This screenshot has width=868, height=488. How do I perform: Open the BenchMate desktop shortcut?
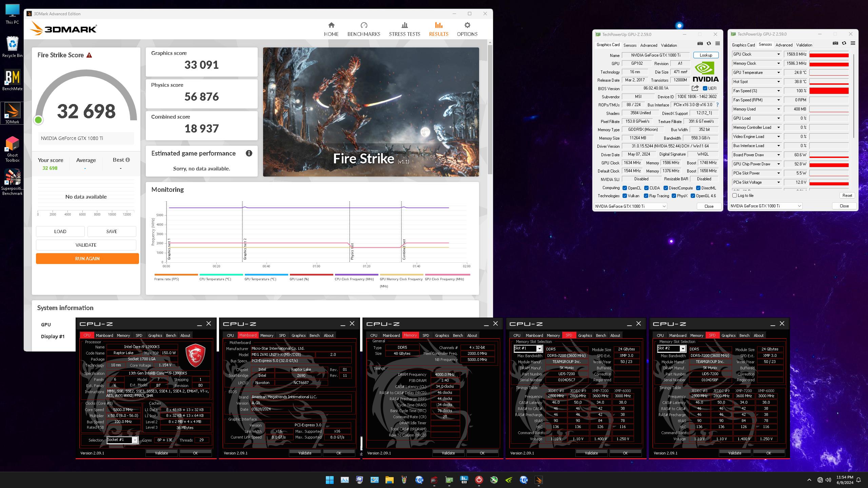(x=12, y=80)
